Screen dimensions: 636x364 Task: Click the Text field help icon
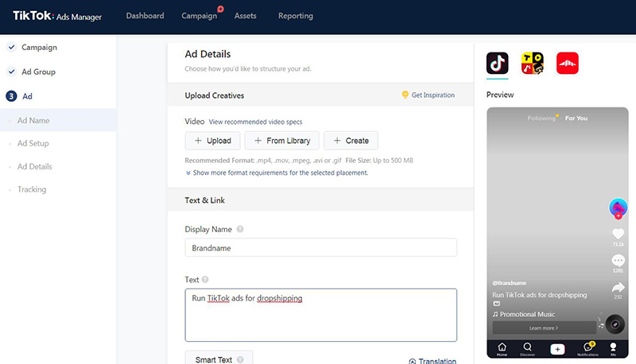205,279
